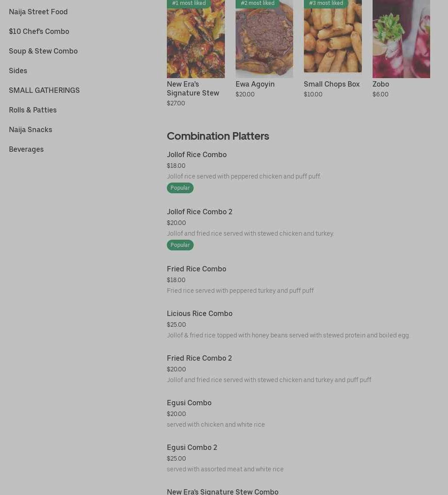The width and height of the screenshot is (448, 495).
Task: Select the Jollof Rice Combo 2 item
Action: [x=199, y=212]
